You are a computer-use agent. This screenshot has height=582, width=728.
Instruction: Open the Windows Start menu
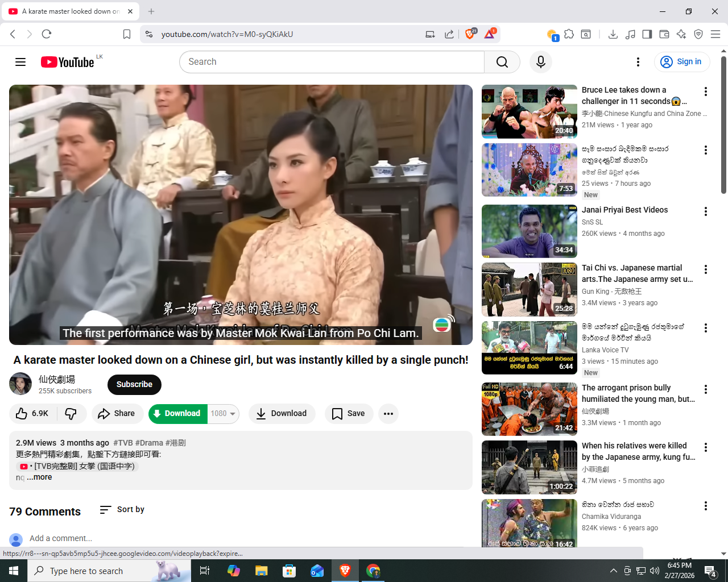click(14, 571)
